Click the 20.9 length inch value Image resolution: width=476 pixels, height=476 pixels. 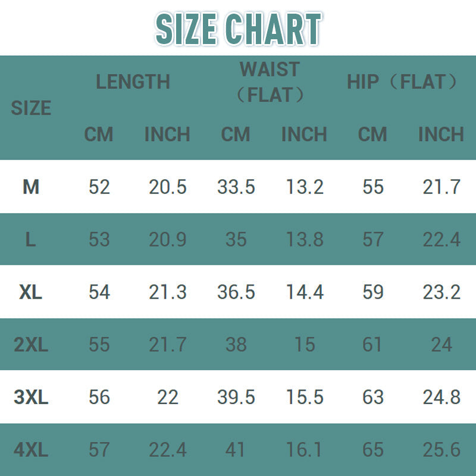click(168, 239)
